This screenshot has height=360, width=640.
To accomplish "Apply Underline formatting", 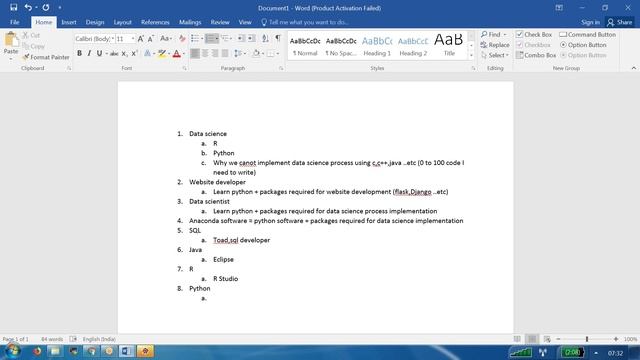I will coord(99,53).
